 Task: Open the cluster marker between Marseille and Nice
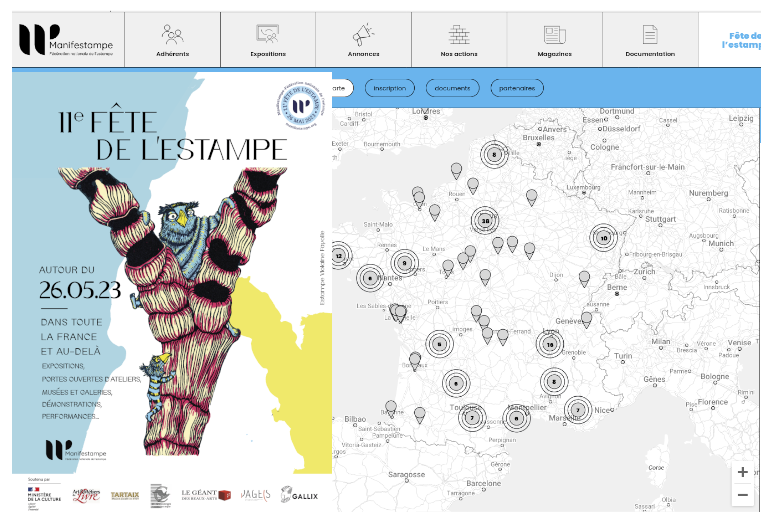point(578,410)
